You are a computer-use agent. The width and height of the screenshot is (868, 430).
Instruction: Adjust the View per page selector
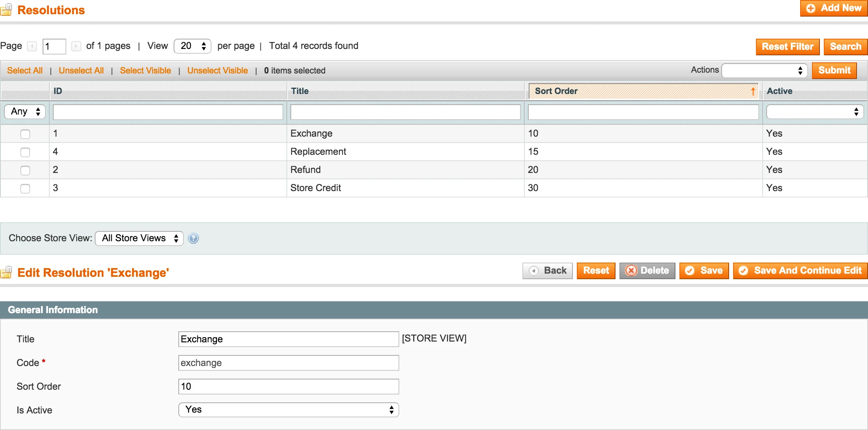[193, 46]
